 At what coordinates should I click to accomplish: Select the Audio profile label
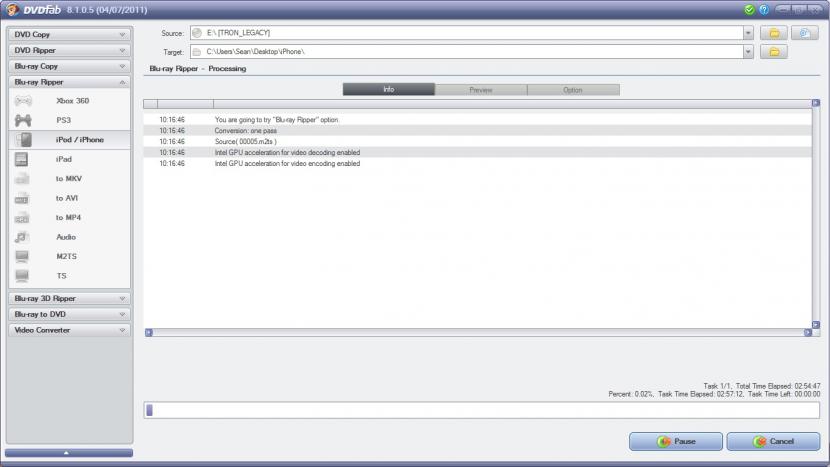coord(66,237)
